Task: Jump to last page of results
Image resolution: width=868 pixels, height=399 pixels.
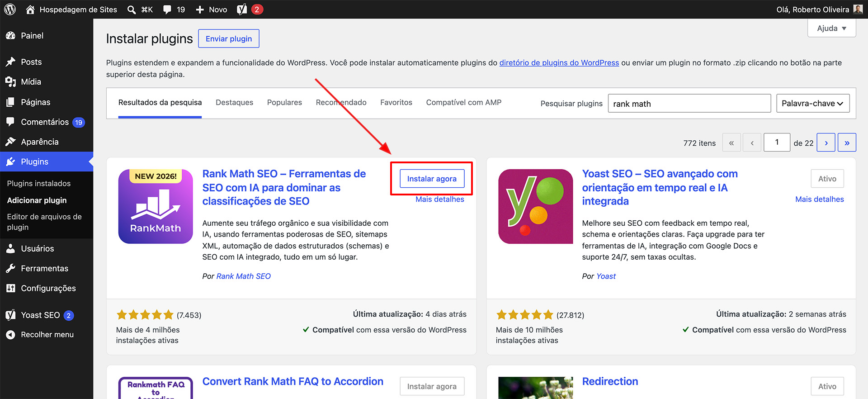Action: tap(847, 142)
